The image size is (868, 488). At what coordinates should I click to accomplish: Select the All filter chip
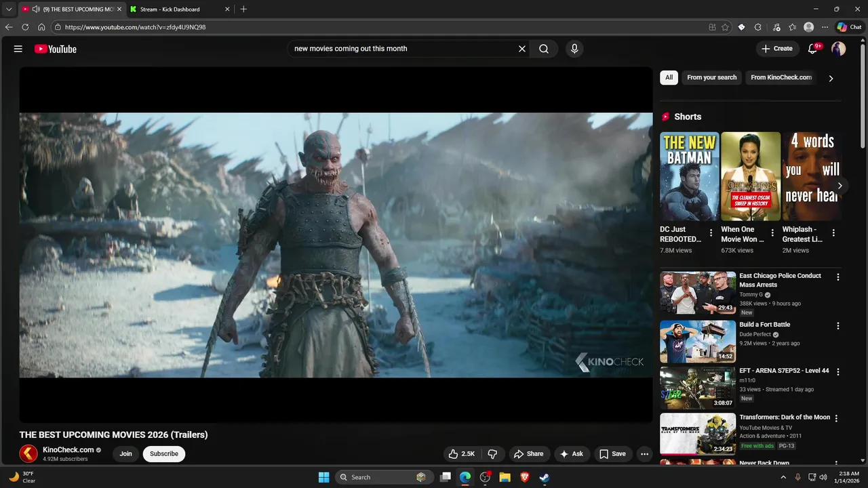(x=669, y=77)
